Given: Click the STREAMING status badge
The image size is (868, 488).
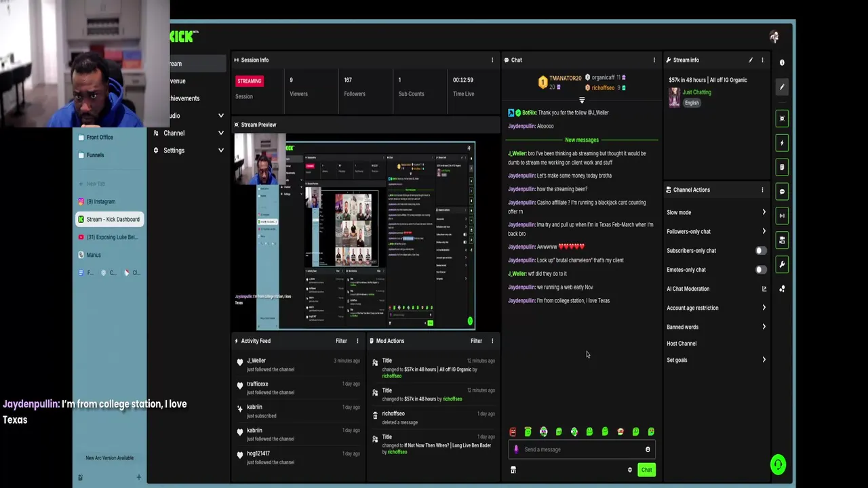Looking at the screenshot, I should point(249,81).
